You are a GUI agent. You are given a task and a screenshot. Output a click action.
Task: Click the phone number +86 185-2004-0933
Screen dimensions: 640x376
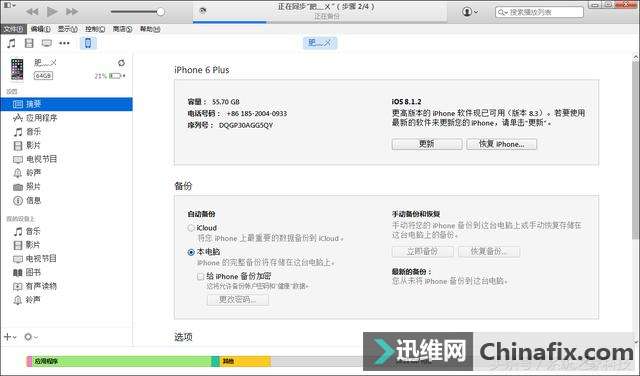click(257, 113)
